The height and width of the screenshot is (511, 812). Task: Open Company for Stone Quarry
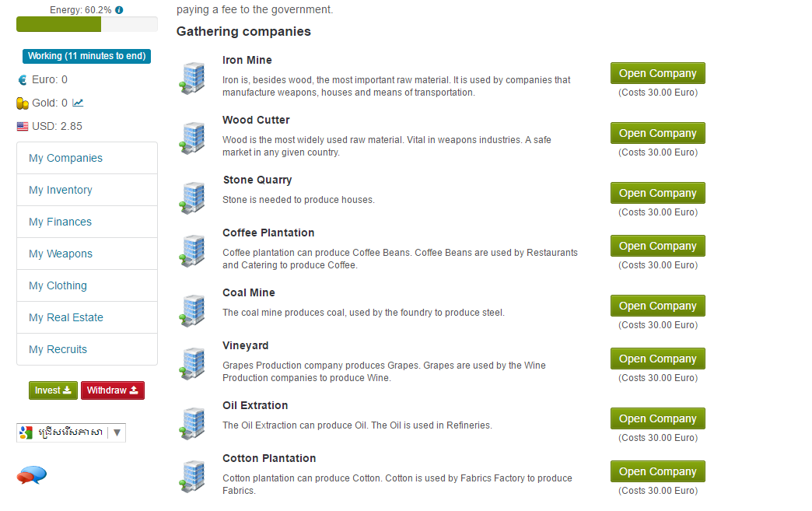[657, 193]
